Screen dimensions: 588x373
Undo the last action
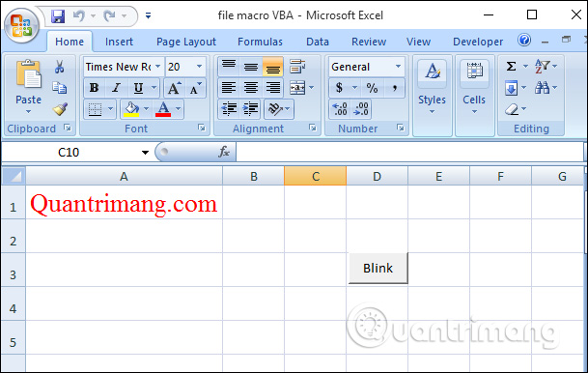pos(79,16)
